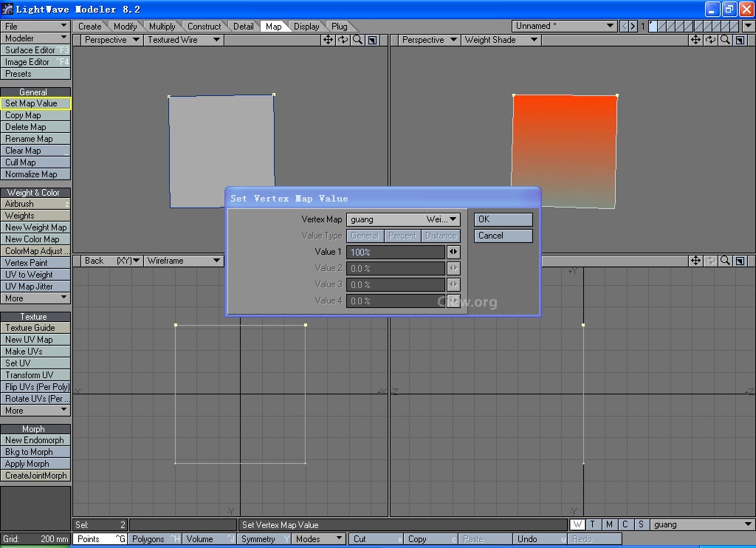The width and height of the screenshot is (756, 548).
Task: Toggle the W weight map mode button
Action: 577,524
